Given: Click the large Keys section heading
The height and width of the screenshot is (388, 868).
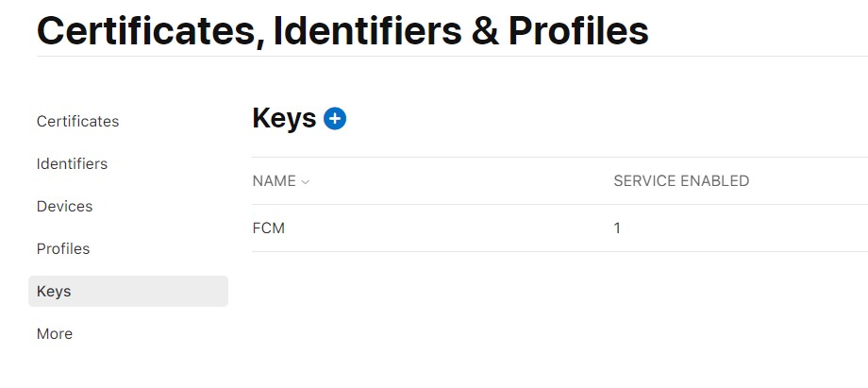Looking at the screenshot, I should [284, 118].
